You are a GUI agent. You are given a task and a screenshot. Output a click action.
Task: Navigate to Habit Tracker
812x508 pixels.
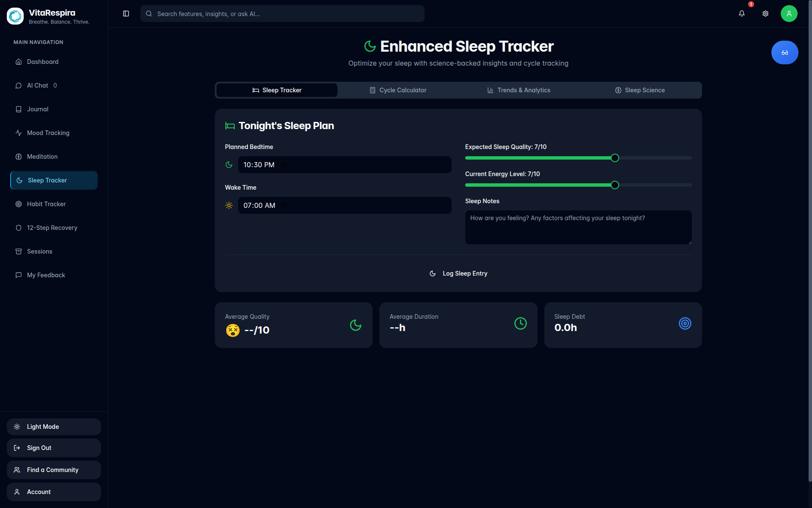(46, 204)
